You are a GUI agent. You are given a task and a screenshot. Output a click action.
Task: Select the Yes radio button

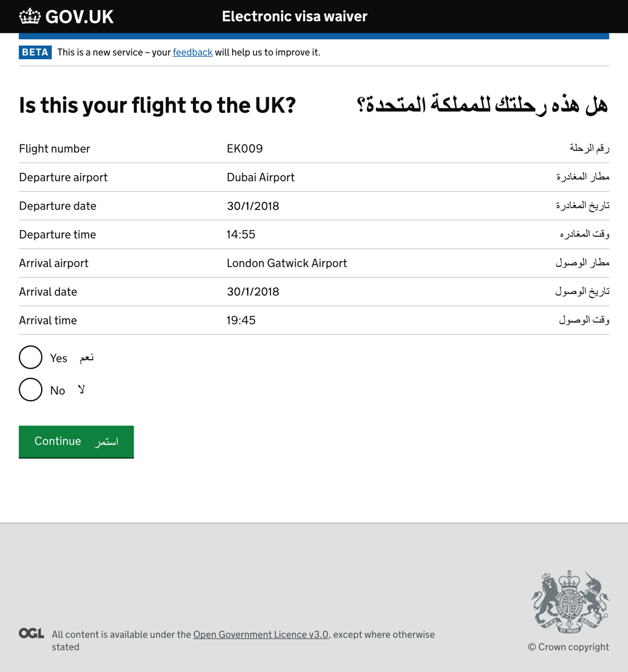31,357
